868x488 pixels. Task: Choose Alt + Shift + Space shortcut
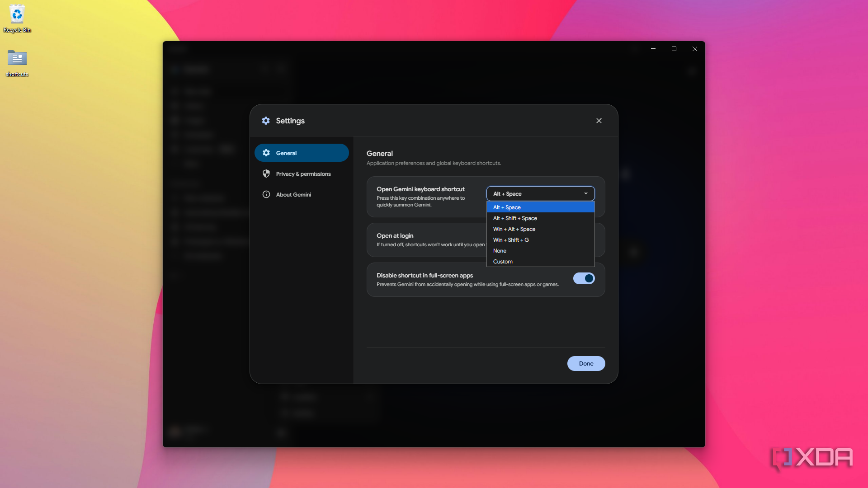pos(540,218)
